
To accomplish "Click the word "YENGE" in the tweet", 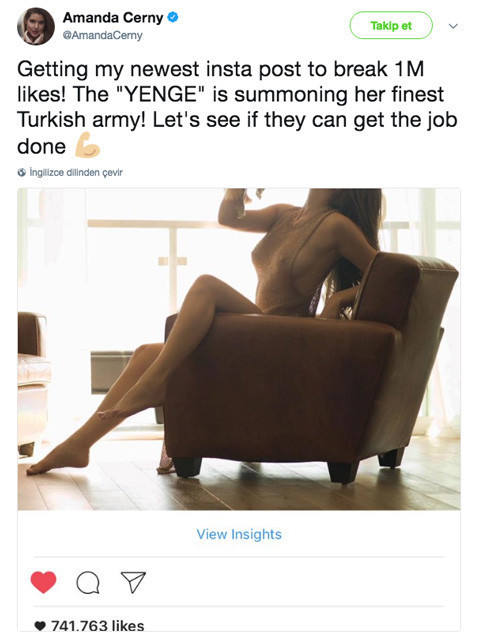I will (160, 94).
